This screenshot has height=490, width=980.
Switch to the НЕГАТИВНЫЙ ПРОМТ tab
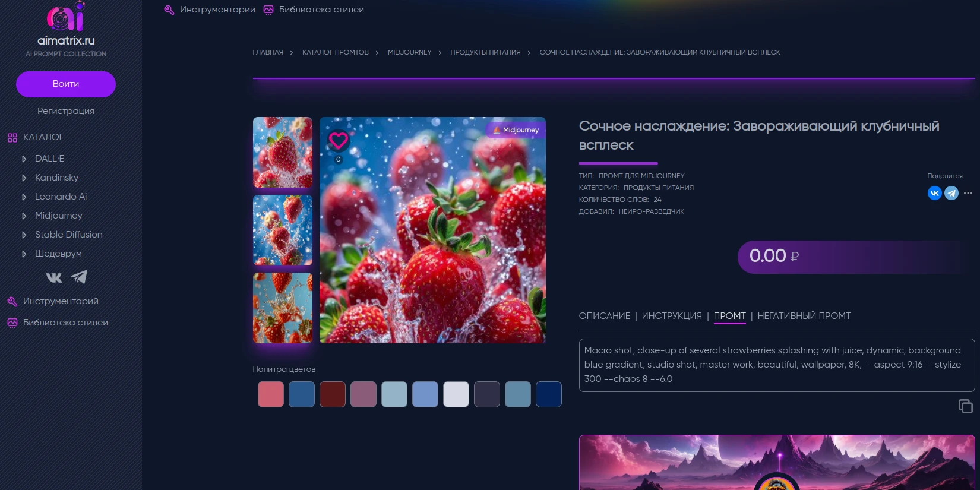[804, 316]
